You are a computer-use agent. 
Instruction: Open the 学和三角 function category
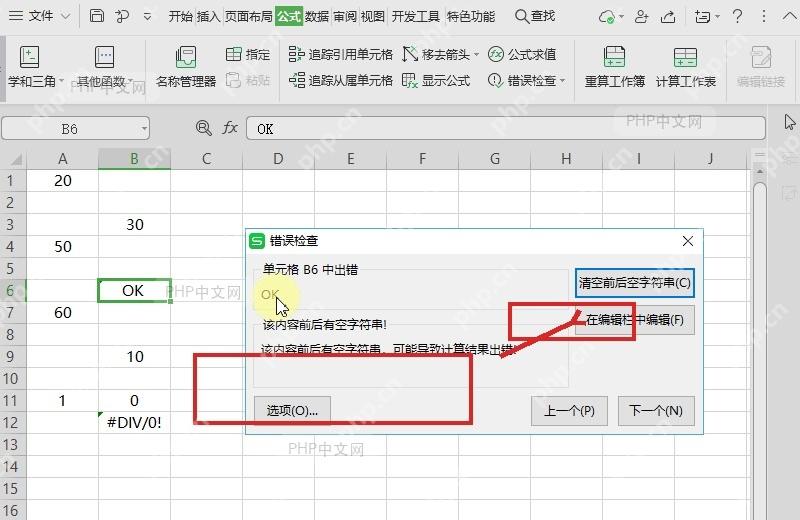[x=32, y=67]
